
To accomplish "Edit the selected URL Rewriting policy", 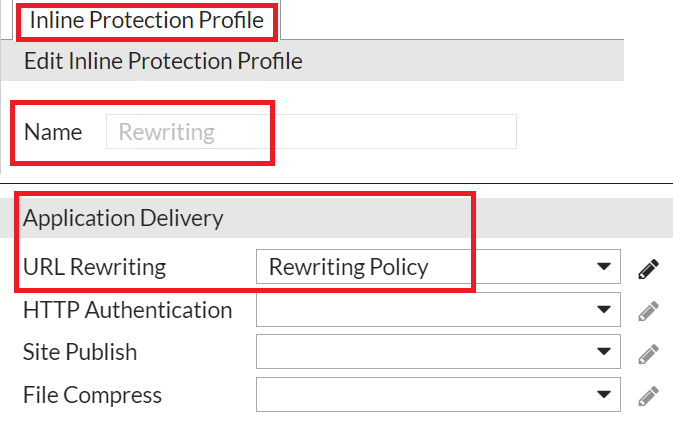I will [x=649, y=267].
